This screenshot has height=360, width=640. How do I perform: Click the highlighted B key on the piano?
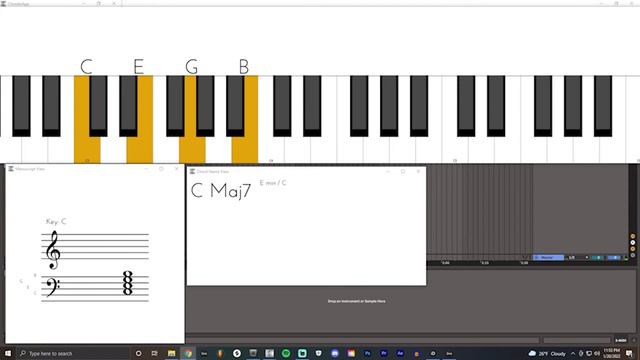(x=245, y=149)
